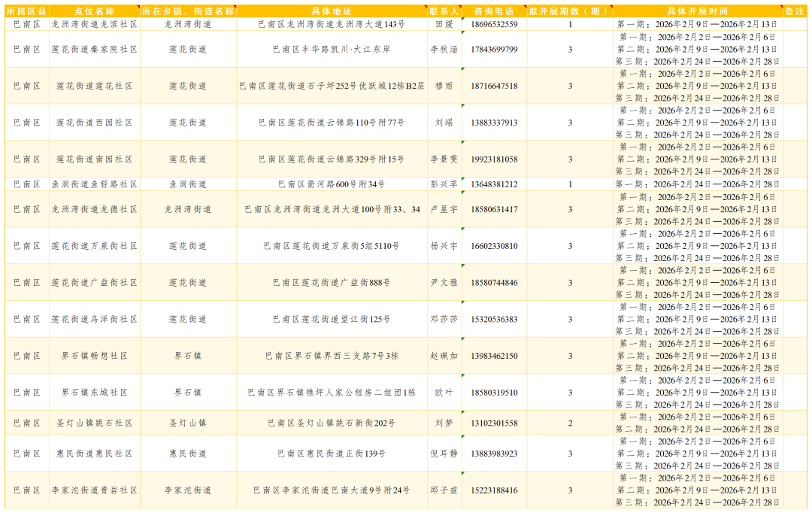Select address 巴南区莲花街道云锦路110号附77号
Viewport: 812px width, 513px height.
[x=332, y=123]
